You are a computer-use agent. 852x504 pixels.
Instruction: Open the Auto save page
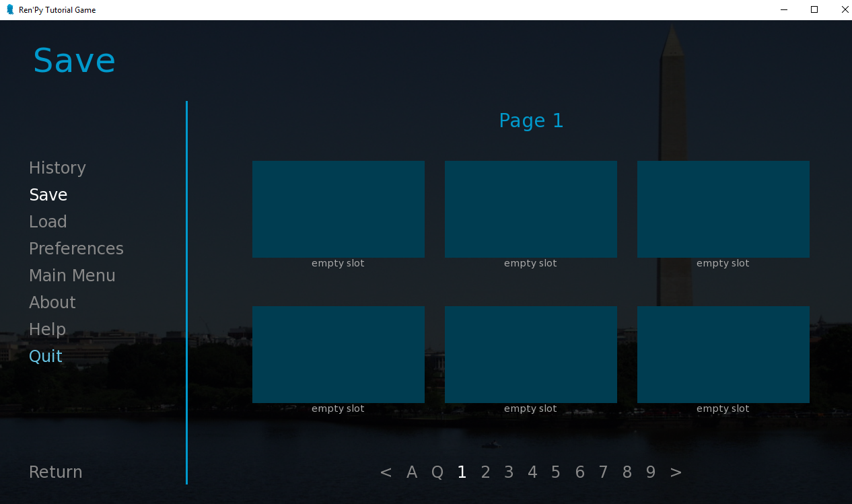pyautogui.click(x=412, y=472)
